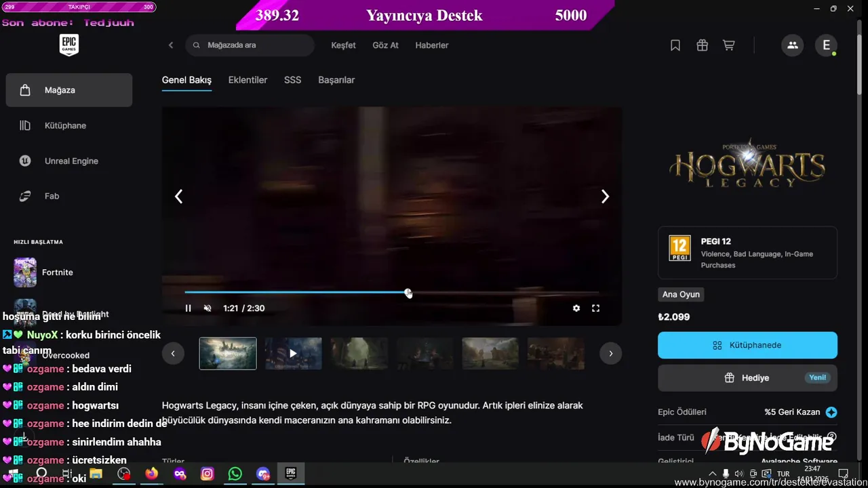Image resolution: width=868 pixels, height=488 pixels.
Task: Click the Ana Oyun tag
Action: click(681, 294)
